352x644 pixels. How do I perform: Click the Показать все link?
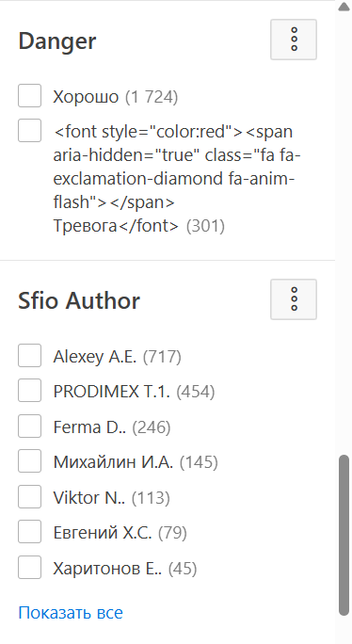pos(71,612)
